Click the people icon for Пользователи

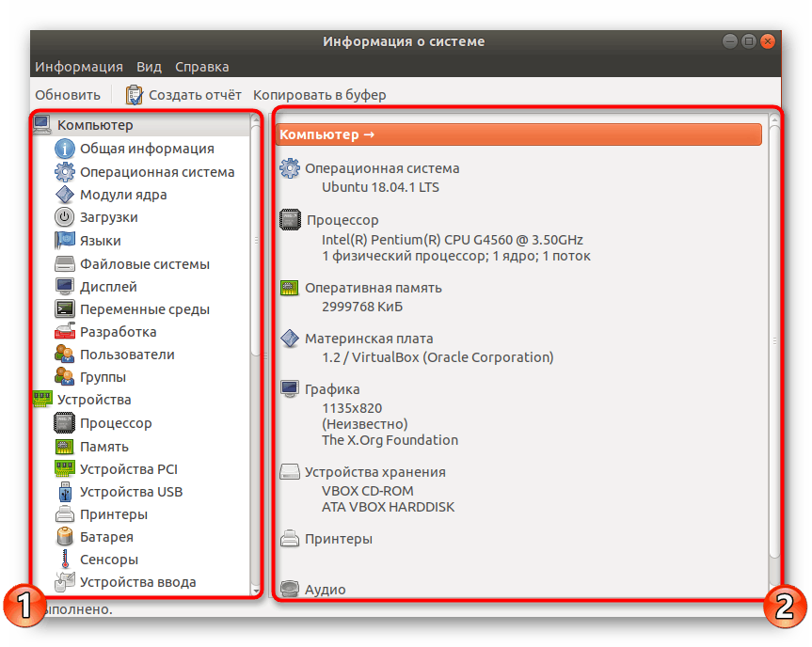pyautogui.click(x=65, y=354)
